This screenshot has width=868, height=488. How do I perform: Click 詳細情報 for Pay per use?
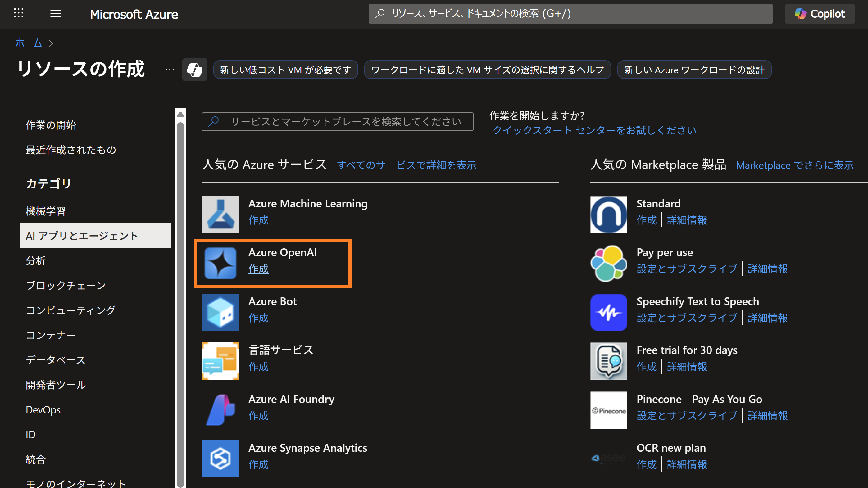[768, 269]
